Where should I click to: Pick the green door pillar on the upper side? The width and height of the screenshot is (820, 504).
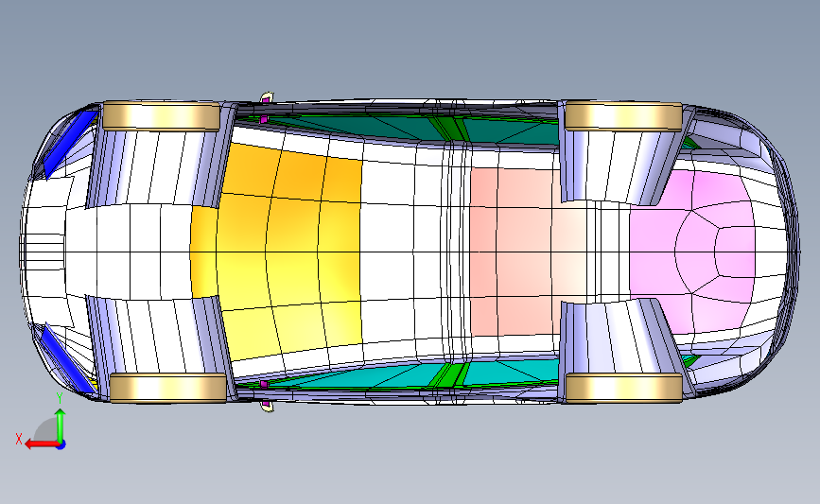[x=448, y=128]
